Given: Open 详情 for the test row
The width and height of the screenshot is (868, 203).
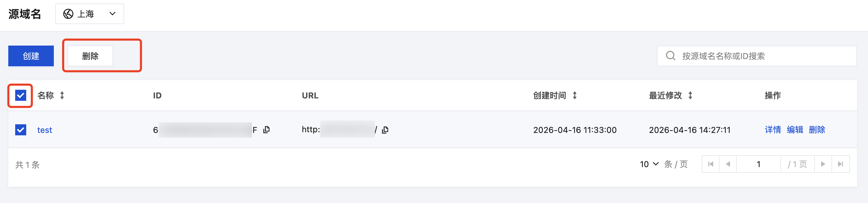Looking at the screenshot, I should [773, 130].
